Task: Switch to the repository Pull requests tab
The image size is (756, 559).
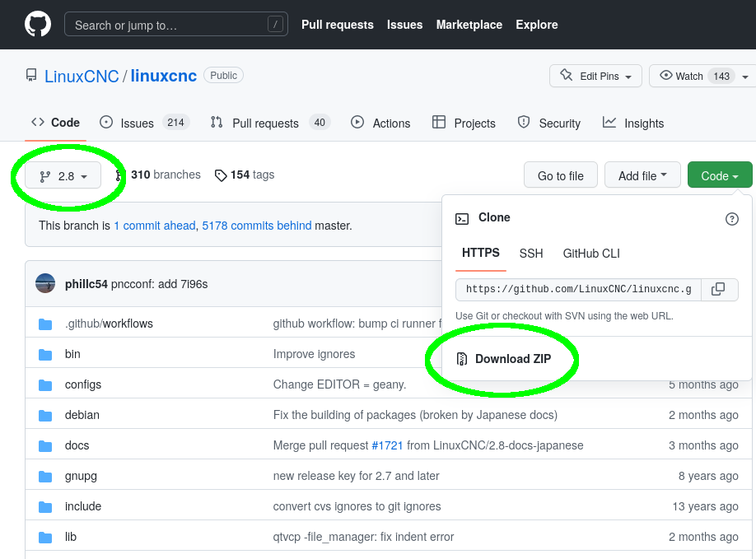Action: pos(270,123)
